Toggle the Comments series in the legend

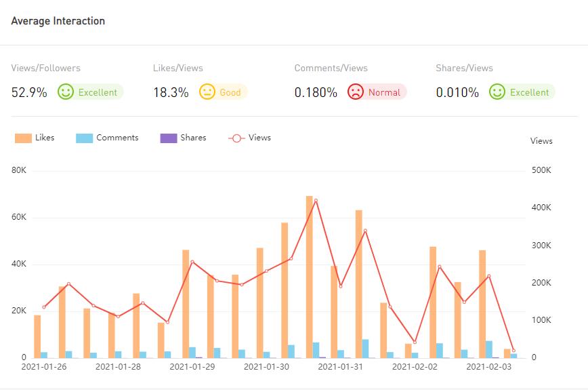(108, 138)
